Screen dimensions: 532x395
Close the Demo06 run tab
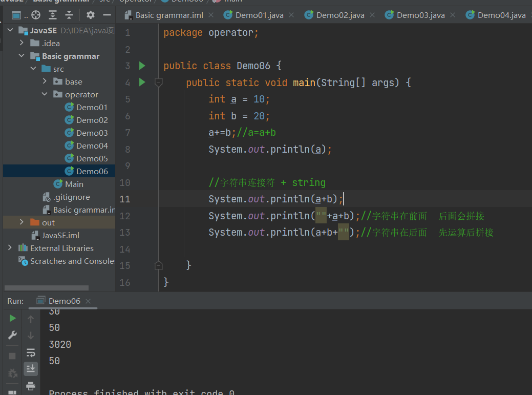pos(88,301)
